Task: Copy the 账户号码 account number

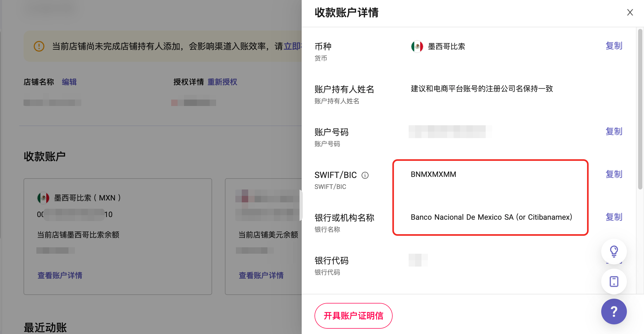Action: click(x=614, y=132)
